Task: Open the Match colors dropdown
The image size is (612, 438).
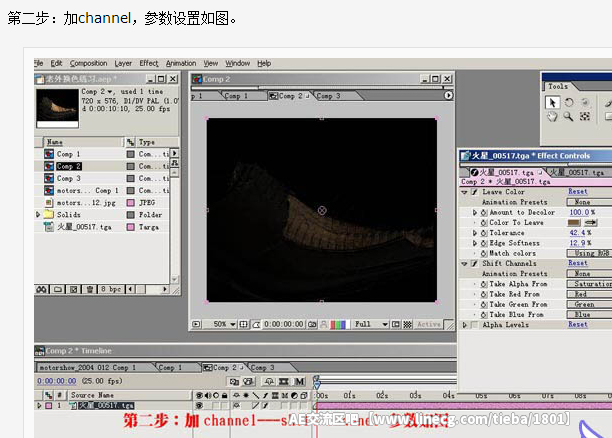Action: [x=589, y=253]
